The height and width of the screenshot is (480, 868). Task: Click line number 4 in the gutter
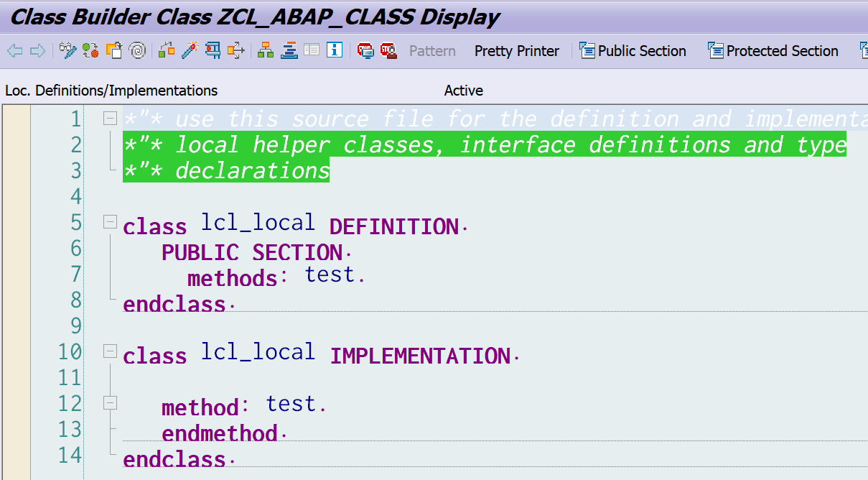click(x=76, y=196)
